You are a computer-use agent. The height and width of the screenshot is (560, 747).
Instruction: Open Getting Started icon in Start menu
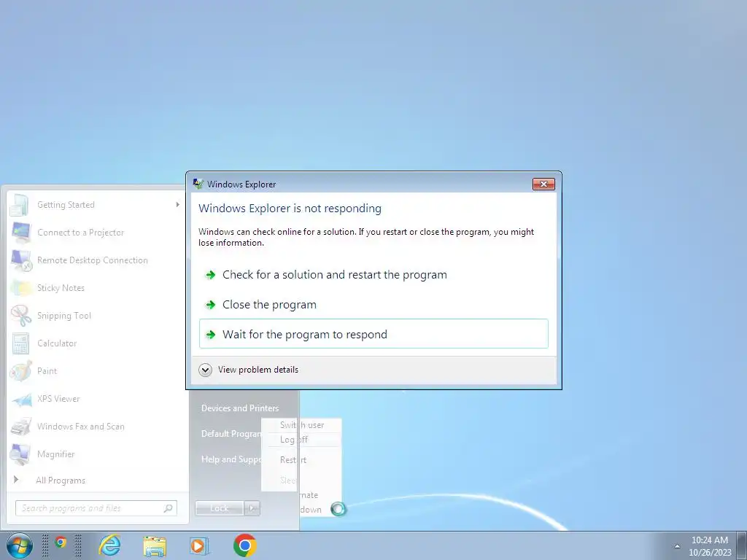click(x=20, y=205)
